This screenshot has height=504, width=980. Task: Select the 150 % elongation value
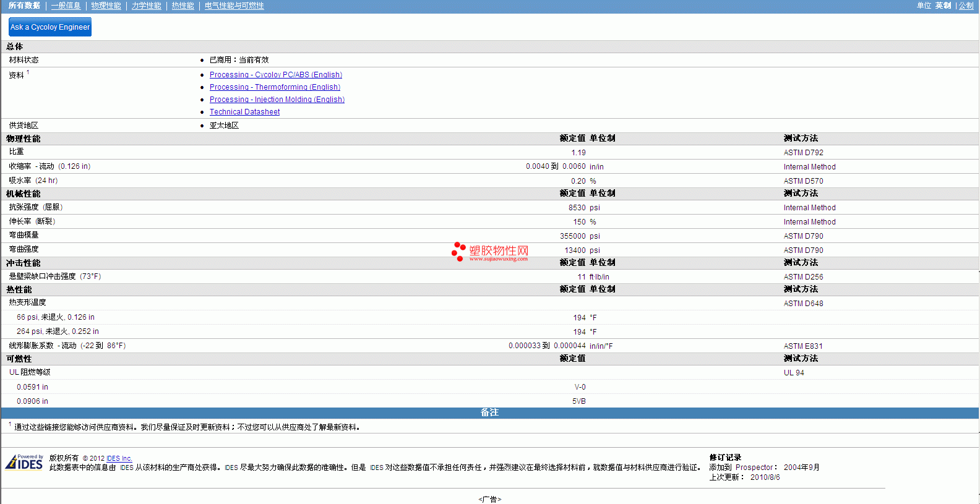(x=585, y=222)
